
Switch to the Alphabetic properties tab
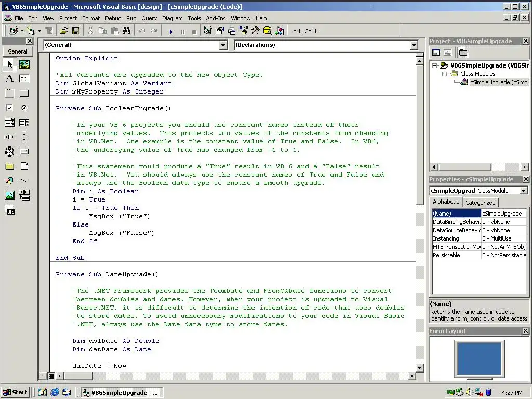(x=446, y=202)
